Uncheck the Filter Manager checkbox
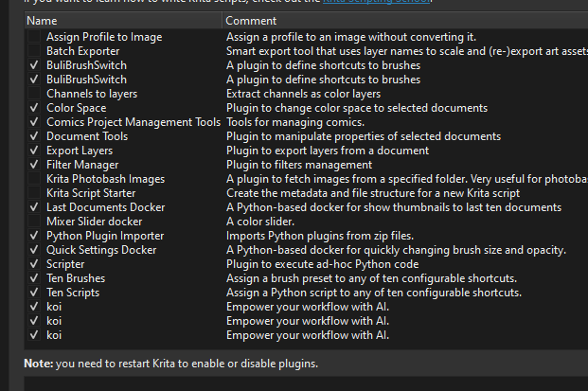This screenshot has width=588, height=391. pos(34,165)
